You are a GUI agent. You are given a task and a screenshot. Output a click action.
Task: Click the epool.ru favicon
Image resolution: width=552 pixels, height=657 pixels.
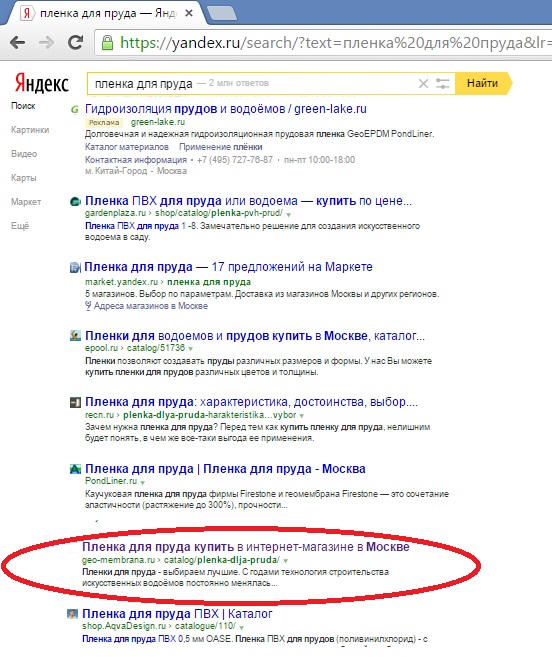click(75, 336)
